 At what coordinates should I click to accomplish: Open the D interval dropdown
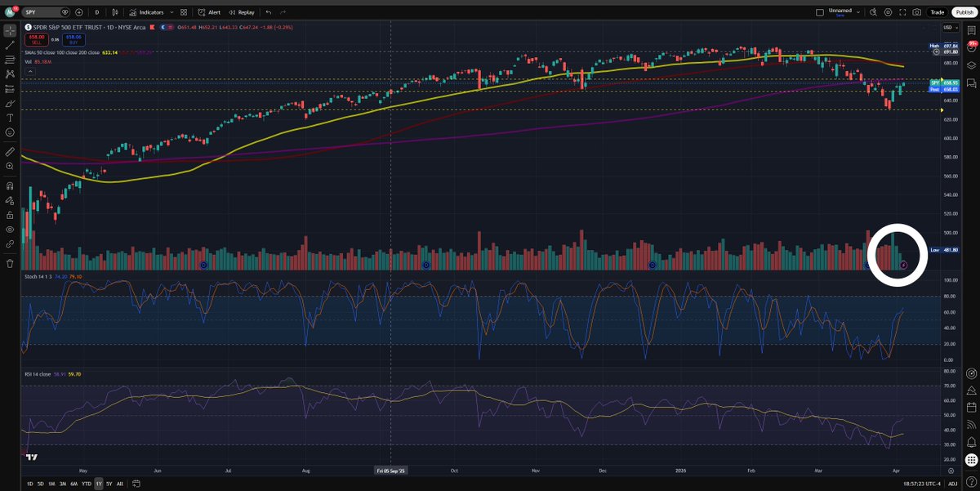point(96,12)
